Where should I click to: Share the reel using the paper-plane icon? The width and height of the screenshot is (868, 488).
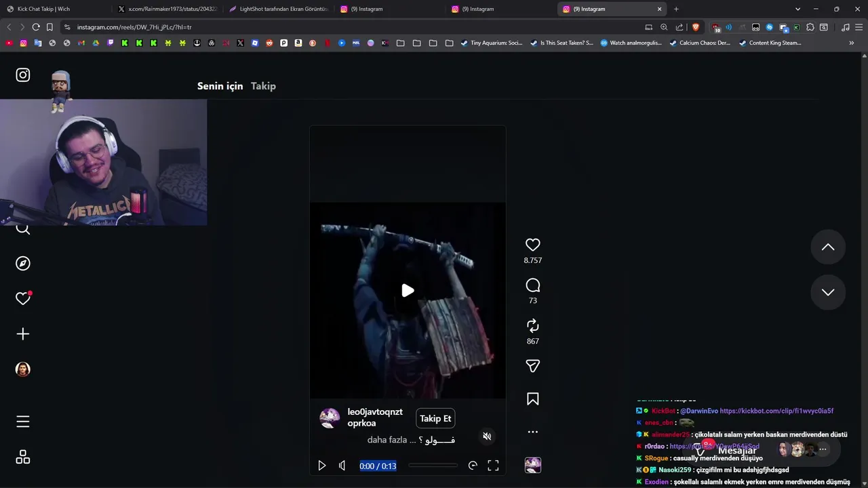(x=533, y=366)
